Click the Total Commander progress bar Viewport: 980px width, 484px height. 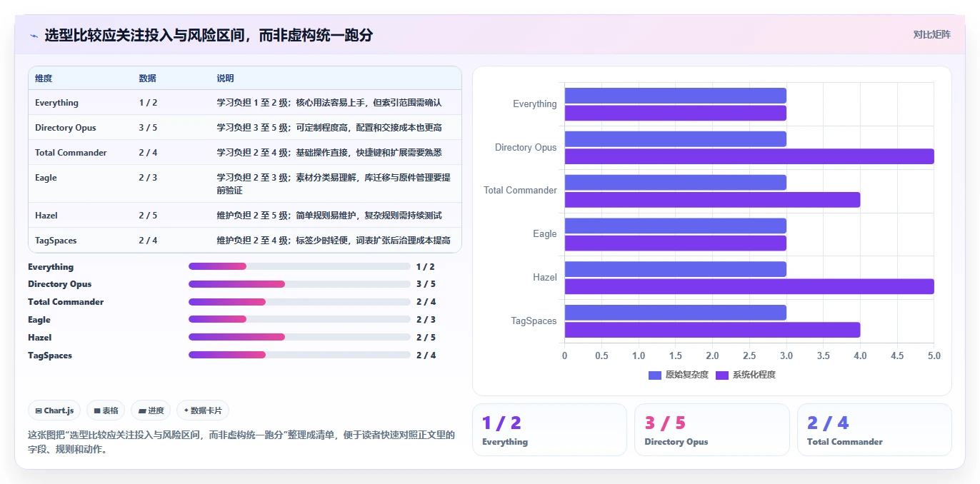tap(299, 302)
